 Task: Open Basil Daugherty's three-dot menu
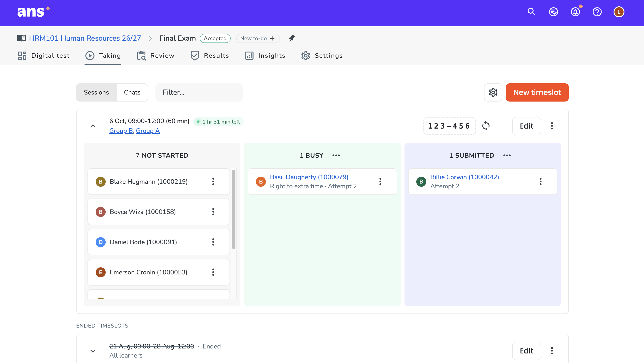(380, 182)
